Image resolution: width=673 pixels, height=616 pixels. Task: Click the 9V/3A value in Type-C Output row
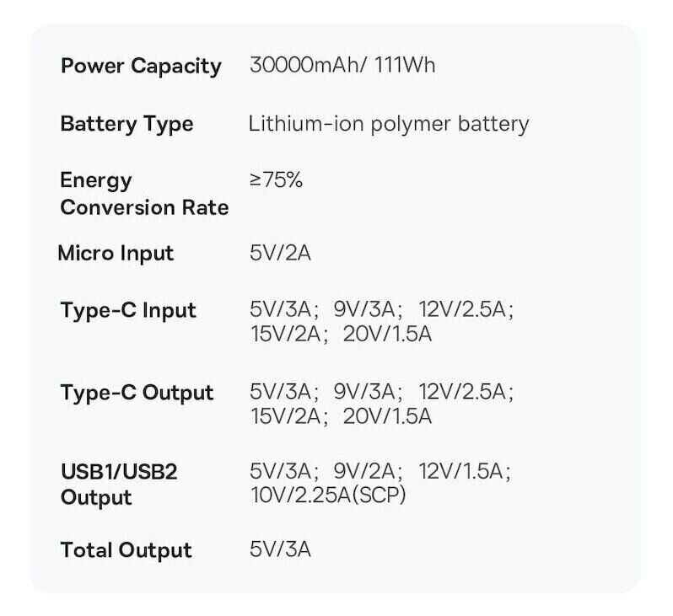pyautogui.click(x=365, y=392)
